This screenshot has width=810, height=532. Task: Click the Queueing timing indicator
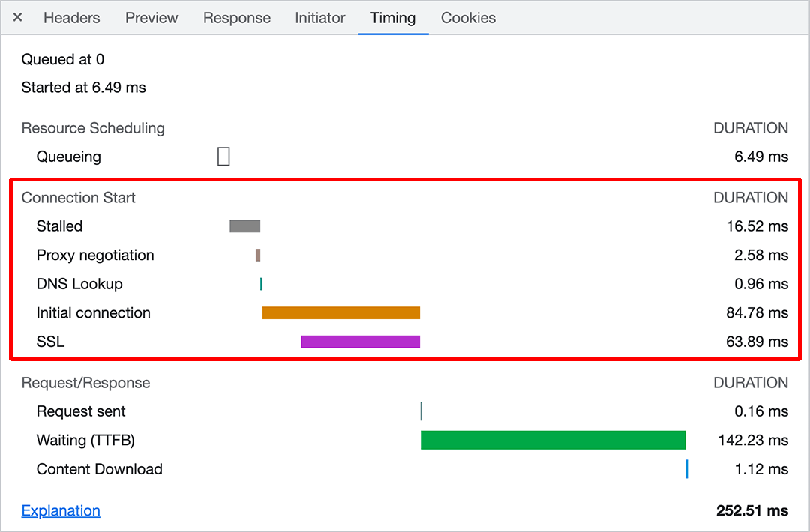223,156
